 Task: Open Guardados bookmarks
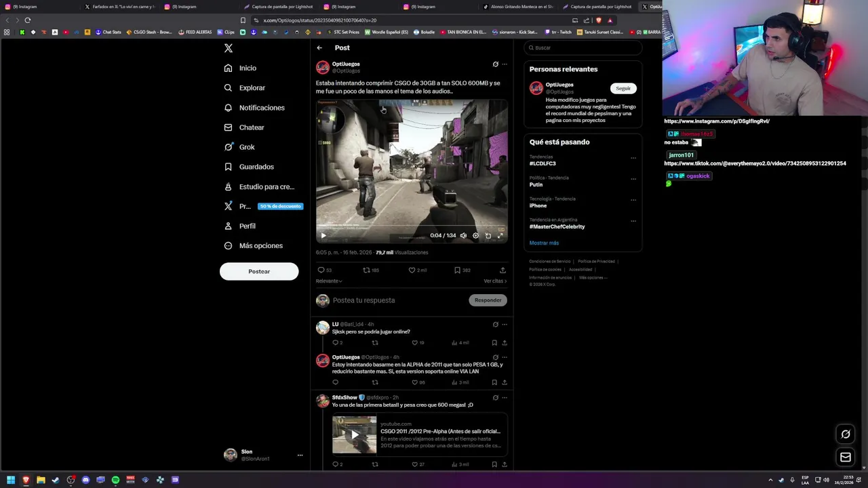pyautogui.click(x=249, y=167)
